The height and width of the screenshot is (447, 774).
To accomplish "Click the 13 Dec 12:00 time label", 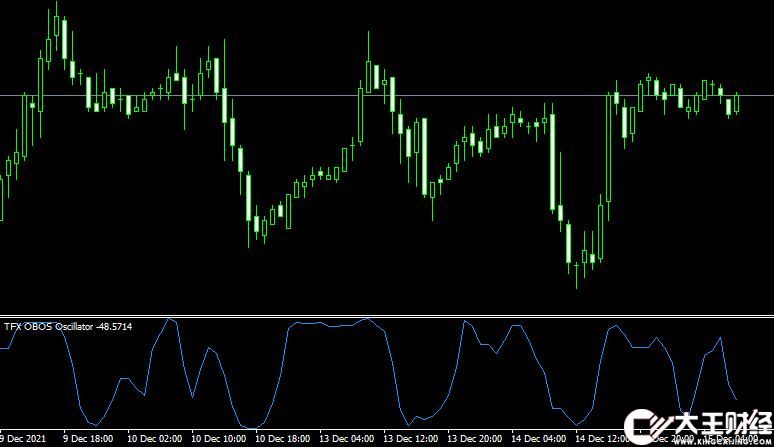I will pos(411,439).
